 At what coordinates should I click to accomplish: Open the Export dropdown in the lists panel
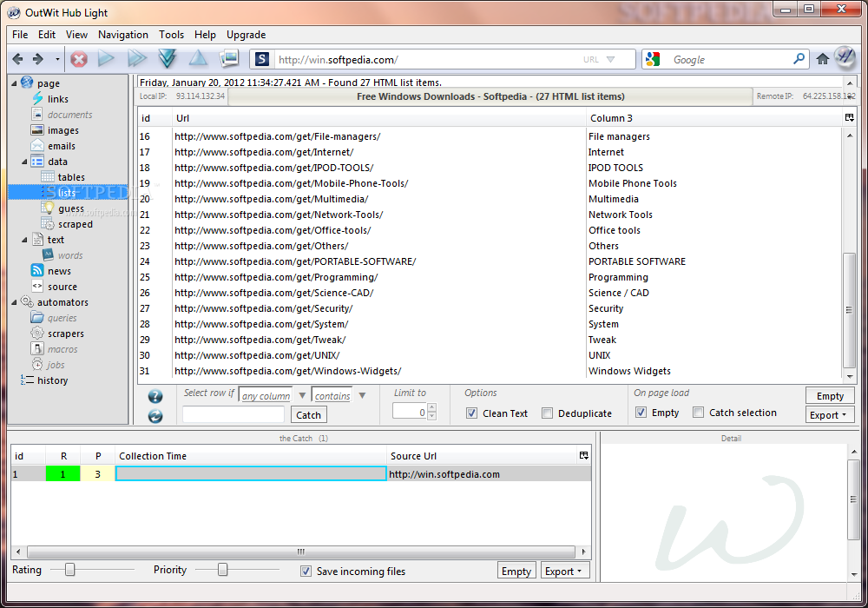[830, 415]
